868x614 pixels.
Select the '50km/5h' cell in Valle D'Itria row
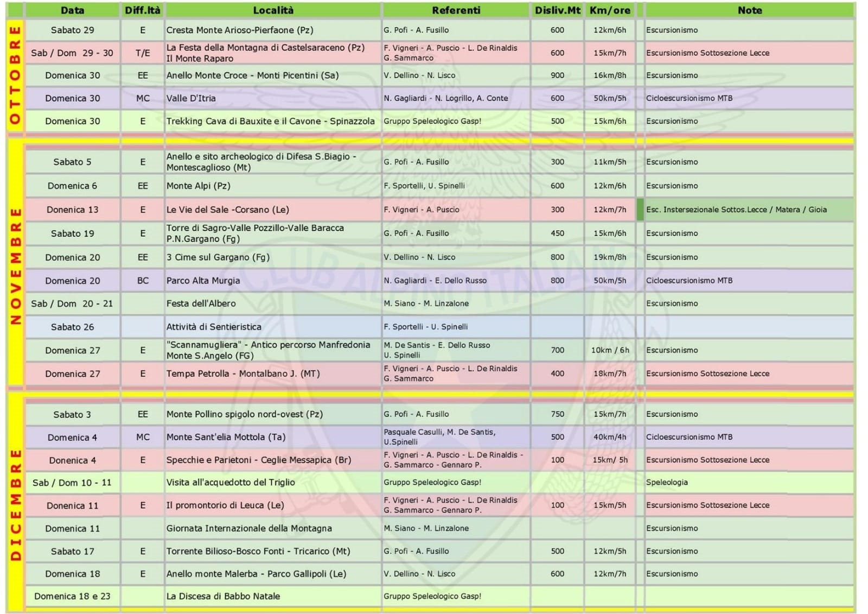[610, 98]
